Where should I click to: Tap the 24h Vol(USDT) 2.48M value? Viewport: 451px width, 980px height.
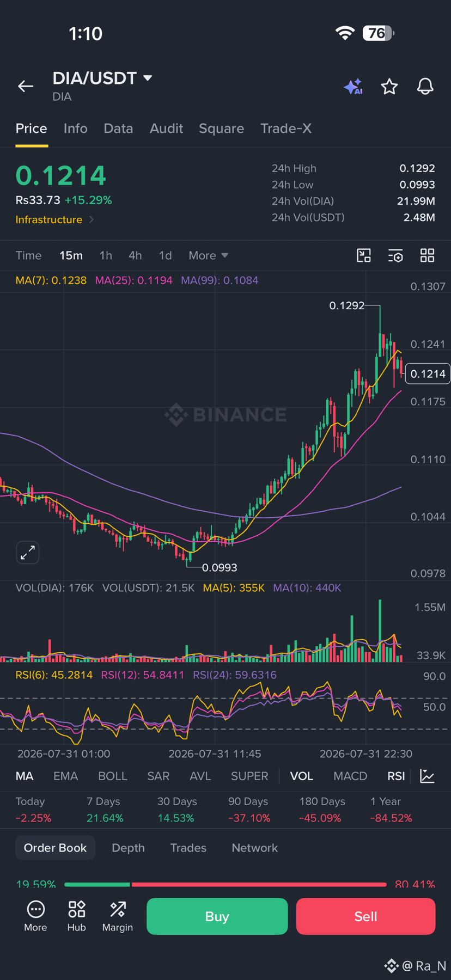(x=419, y=217)
